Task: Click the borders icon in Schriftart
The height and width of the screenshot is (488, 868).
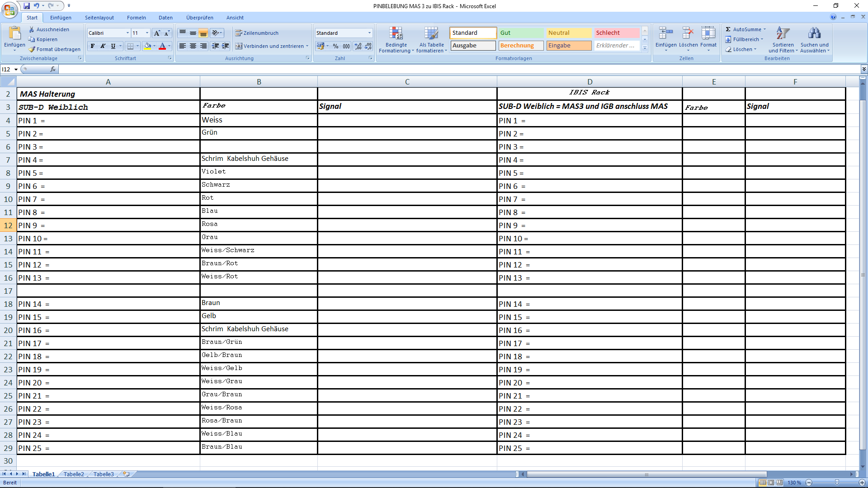Action: pos(131,46)
